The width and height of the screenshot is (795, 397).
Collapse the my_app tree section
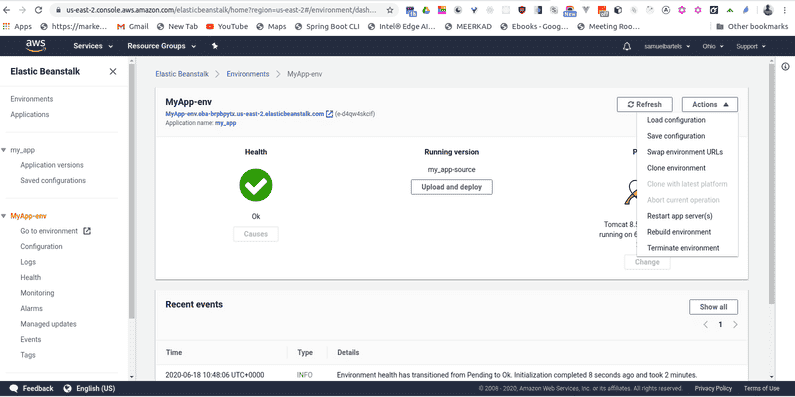(x=4, y=150)
